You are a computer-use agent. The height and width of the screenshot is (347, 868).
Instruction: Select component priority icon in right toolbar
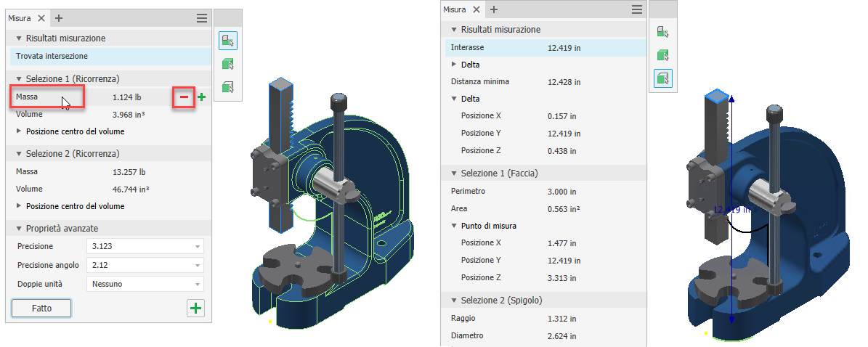coord(662,31)
